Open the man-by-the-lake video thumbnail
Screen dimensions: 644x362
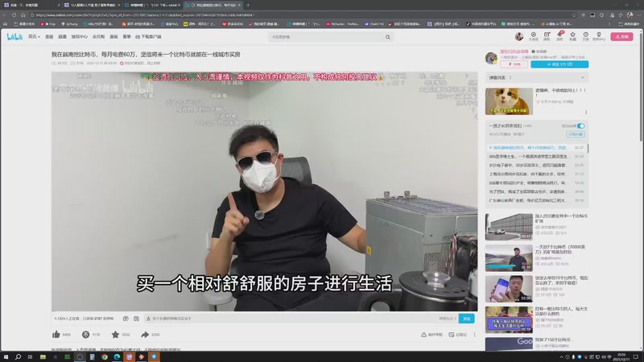(509, 257)
